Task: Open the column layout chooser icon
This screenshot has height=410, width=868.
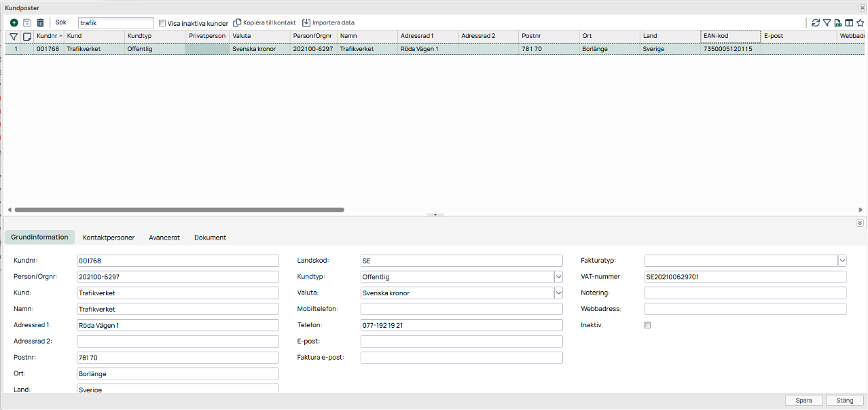Action: click(x=849, y=23)
